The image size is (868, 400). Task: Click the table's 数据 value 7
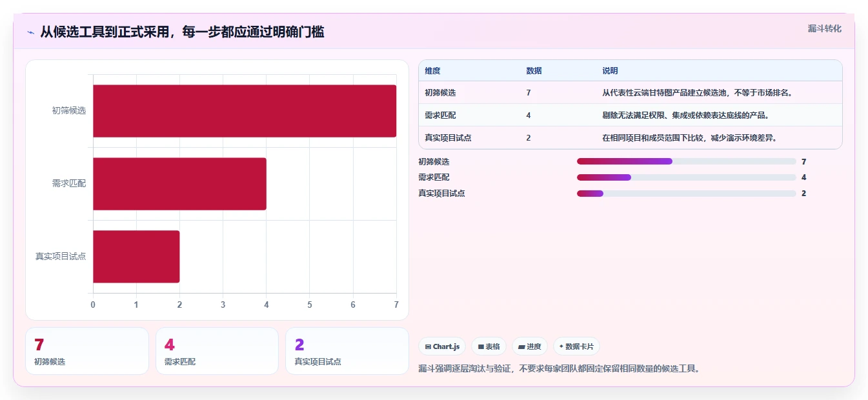[529, 92]
